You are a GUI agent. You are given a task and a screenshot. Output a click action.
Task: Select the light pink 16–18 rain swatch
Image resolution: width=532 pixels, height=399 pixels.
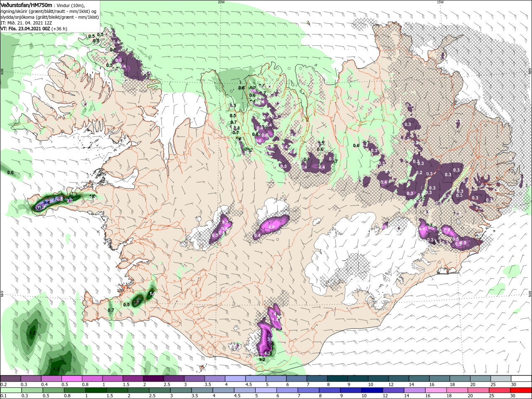pos(436,390)
